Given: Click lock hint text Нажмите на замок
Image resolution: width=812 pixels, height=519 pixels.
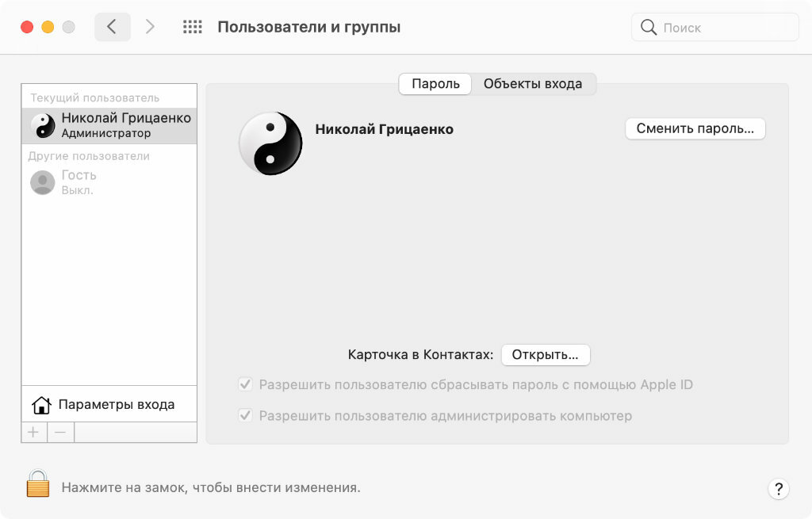Looking at the screenshot, I should pos(211,487).
